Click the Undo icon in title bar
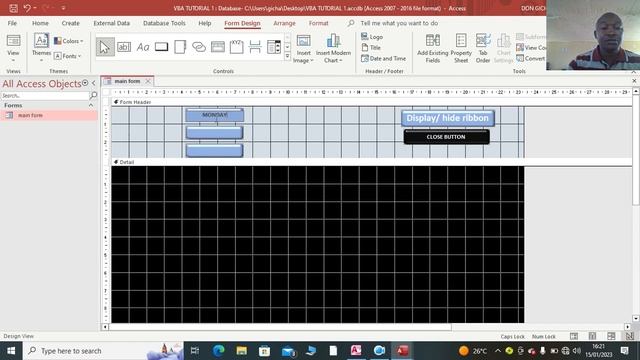Screen dimensions: 640x360 [27, 8]
